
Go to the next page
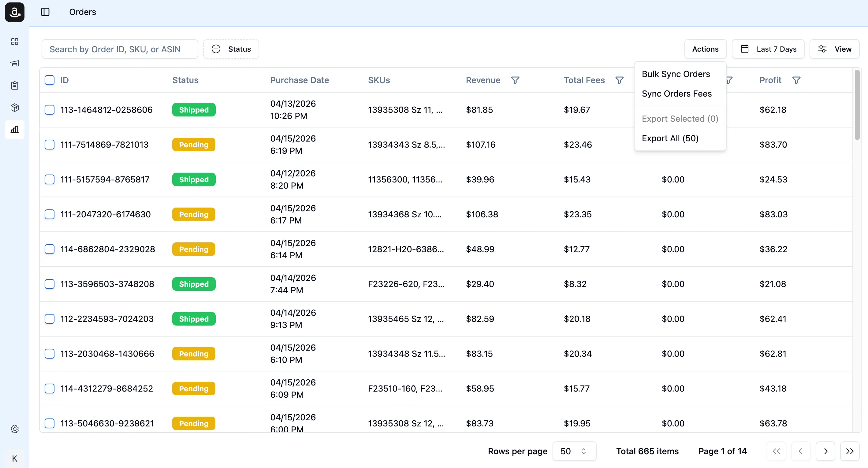click(825, 451)
